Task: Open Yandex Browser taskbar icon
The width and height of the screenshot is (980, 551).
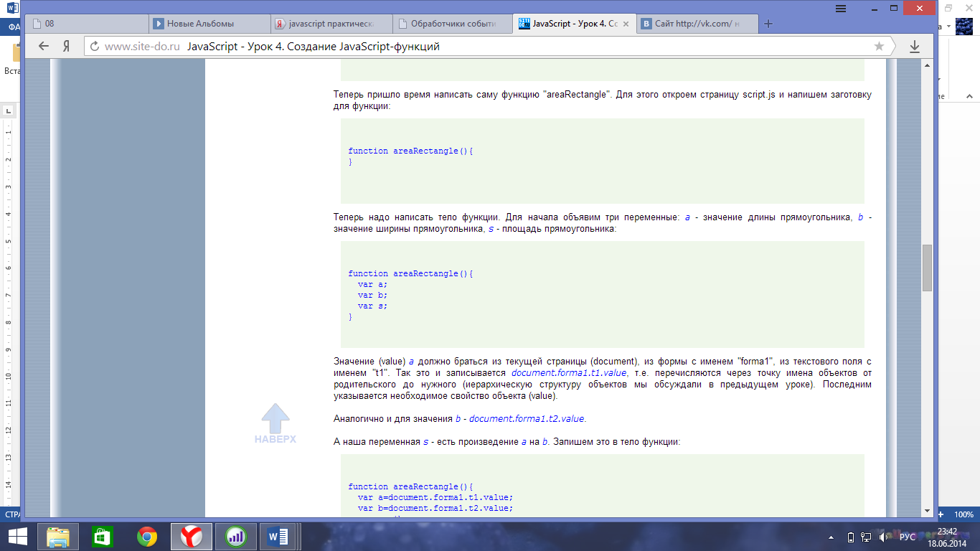Action: click(191, 537)
